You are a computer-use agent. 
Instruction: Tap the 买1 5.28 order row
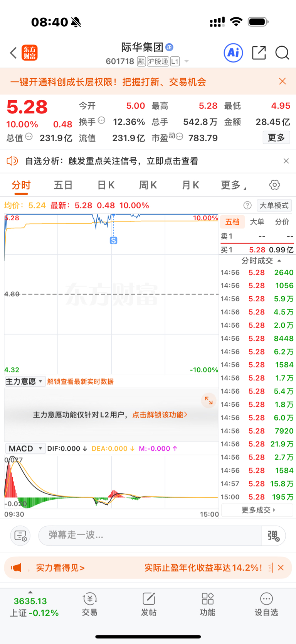click(257, 250)
